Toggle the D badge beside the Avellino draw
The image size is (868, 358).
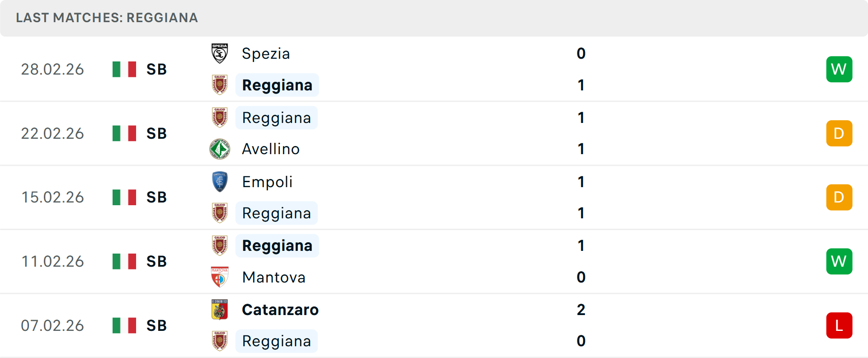click(x=839, y=133)
